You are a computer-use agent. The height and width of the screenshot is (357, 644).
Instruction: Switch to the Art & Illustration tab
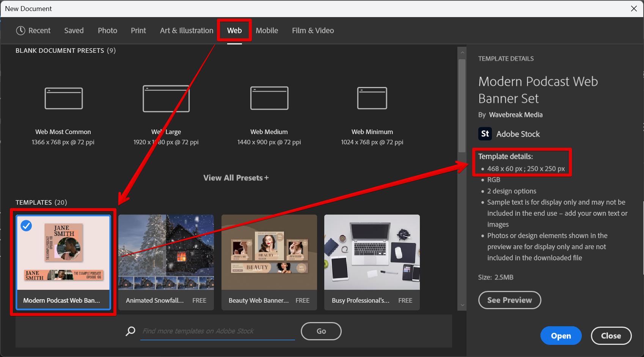click(187, 31)
